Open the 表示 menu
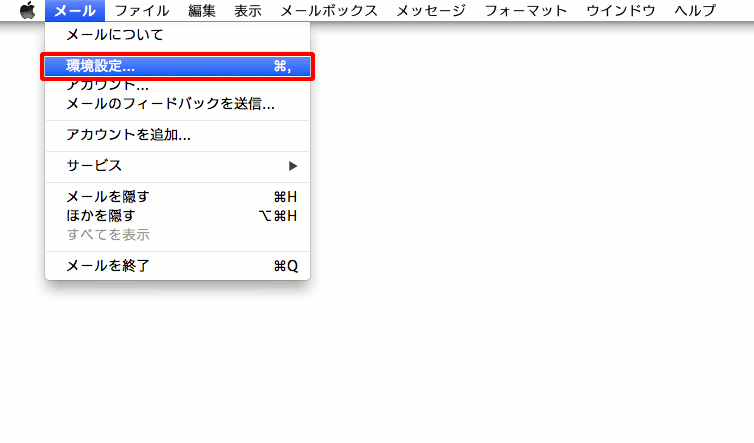This screenshot has height=443, width=754. pyautogui.click(x=247, y=11)
